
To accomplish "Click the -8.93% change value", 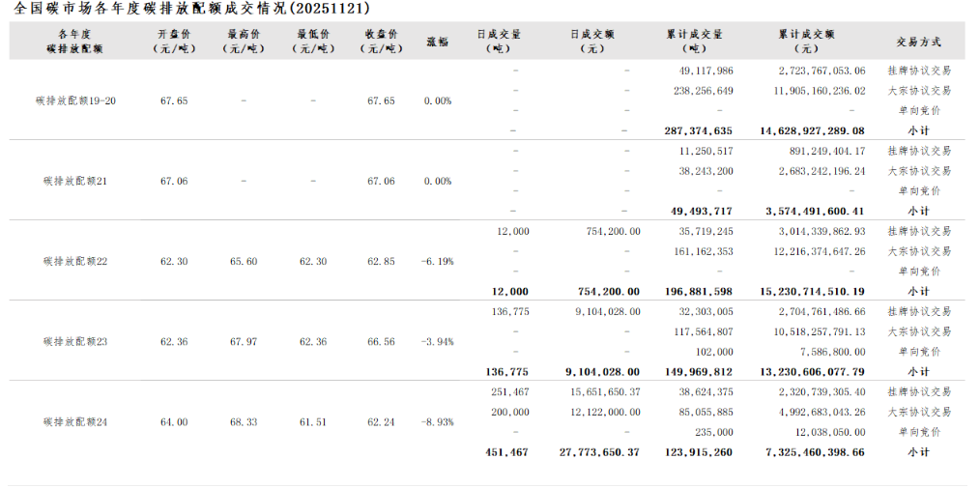I will tap(438, 422).
